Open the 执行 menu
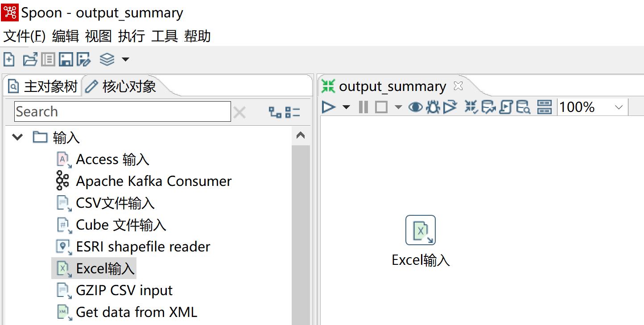This screenshot has height=325, width=644. tap(132, 36)
